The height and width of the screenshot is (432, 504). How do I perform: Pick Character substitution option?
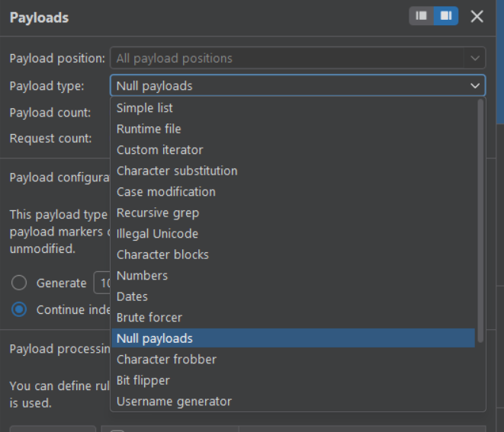[x=293, y=171]
